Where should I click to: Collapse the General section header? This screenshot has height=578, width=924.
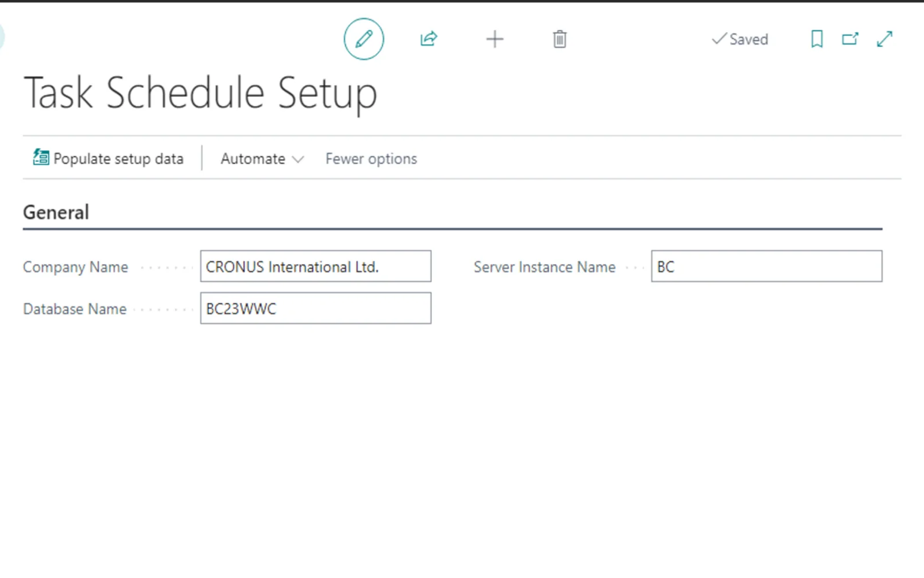pyautogui.click(x=56, y=213)
